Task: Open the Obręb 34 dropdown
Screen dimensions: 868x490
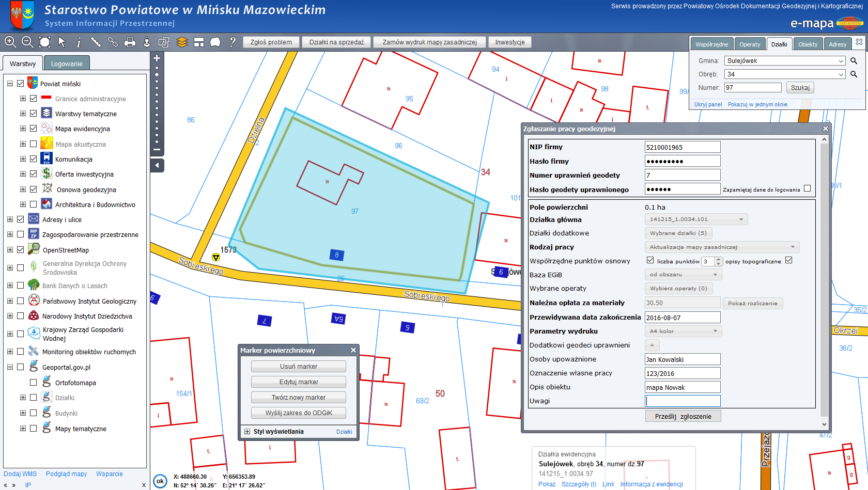Action: (785, 74)
